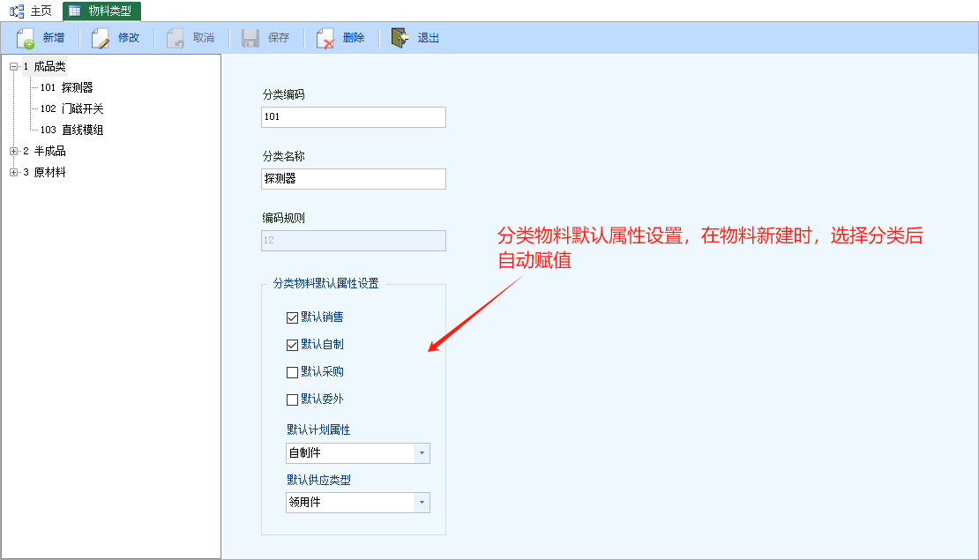The height and width of the screenshot is (560, 979).
Task: Collapse the 1 成品类 tree node
Action: tap(13, 66)
